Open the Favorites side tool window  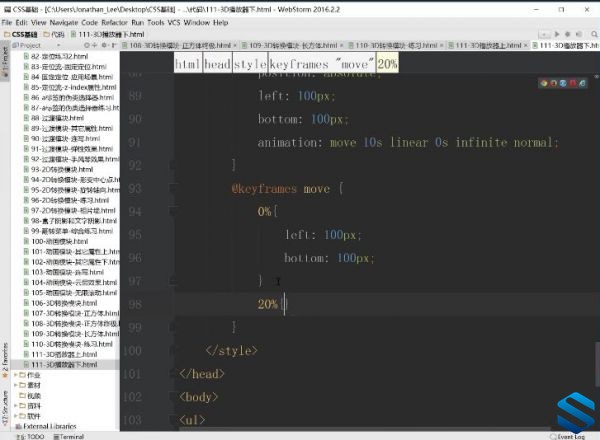point(5,361)
